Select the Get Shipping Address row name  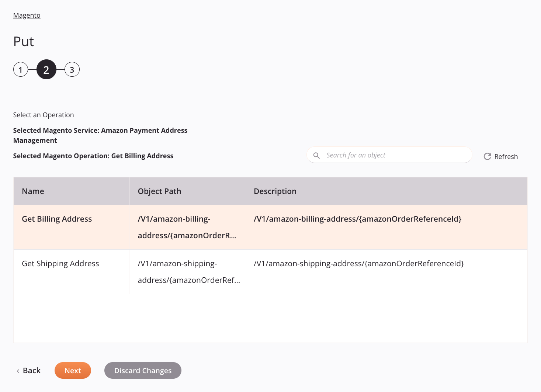point(60,264)
